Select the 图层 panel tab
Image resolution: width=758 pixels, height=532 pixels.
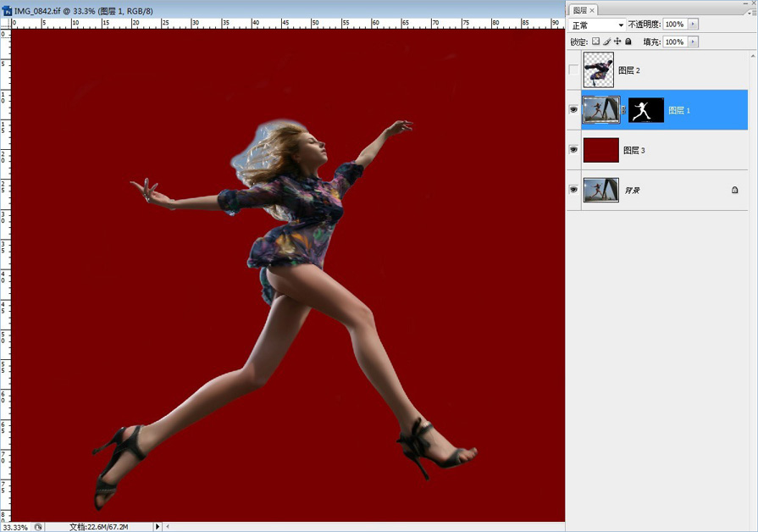(x=579, y=10)
